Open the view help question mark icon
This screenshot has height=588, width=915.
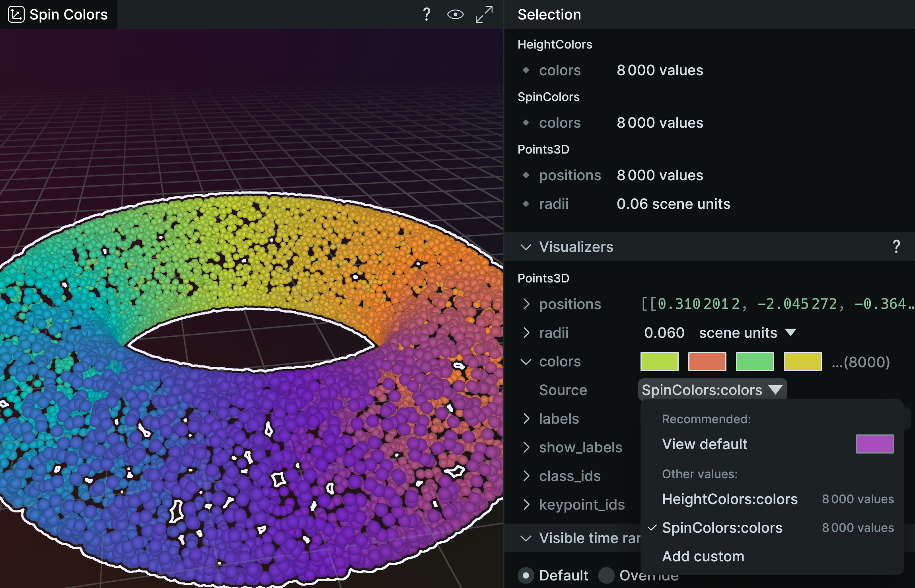(x=426, y=15)
